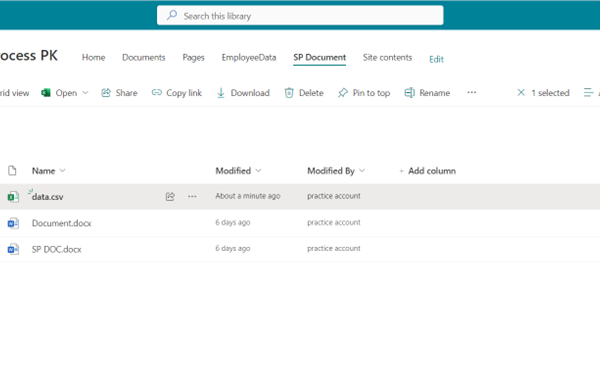
Task: Go to the Site contents navigation item
Action: [387, 57]
